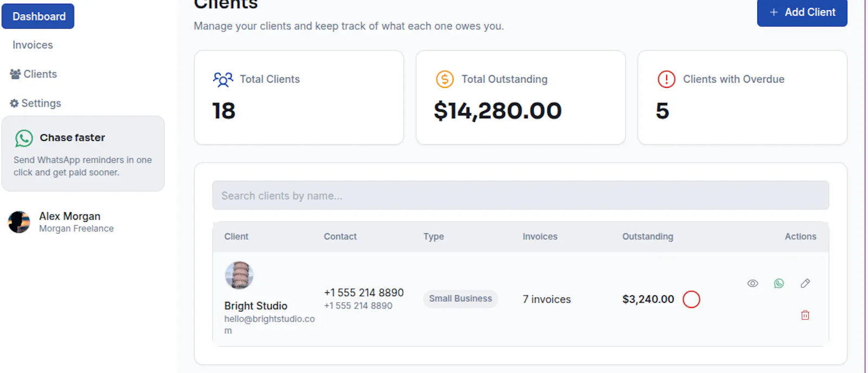This screenshot has height=373, width=868.
Task: Click the Clients page heading
Action: [226, 4]
